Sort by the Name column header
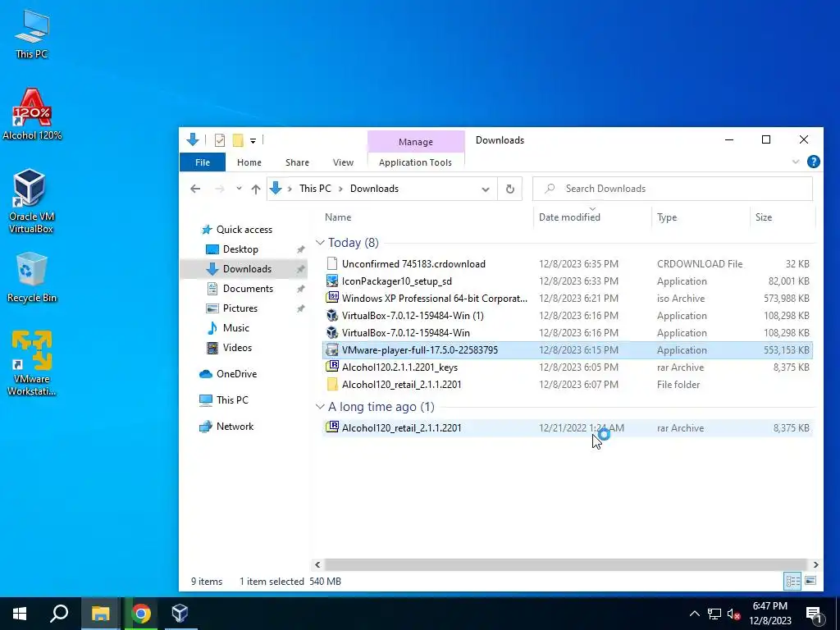Viewport: 840px width, 630px height. 427,217
